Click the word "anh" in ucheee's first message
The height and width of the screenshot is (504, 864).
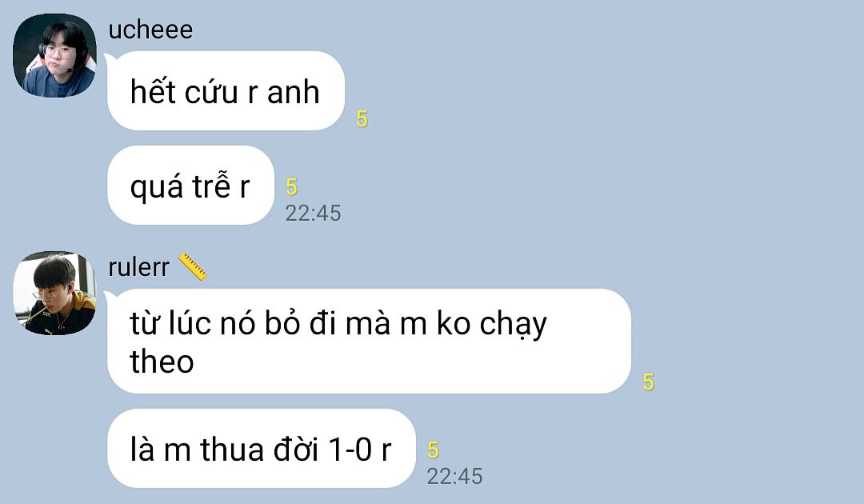[293, 92]
